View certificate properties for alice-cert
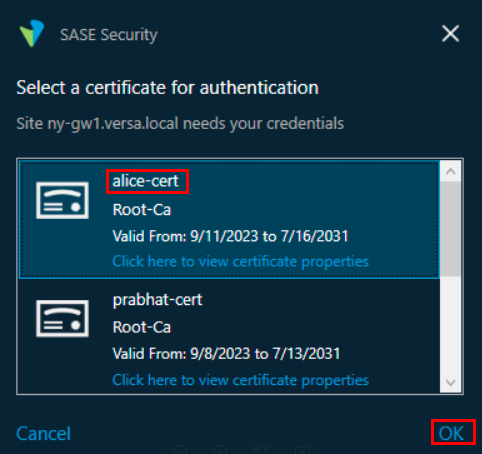 pos(240,261)
